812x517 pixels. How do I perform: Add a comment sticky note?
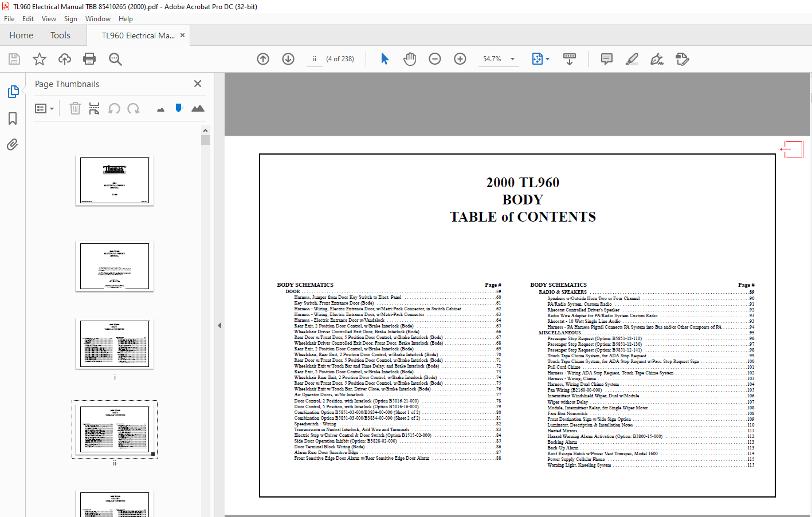coord(607,59)
